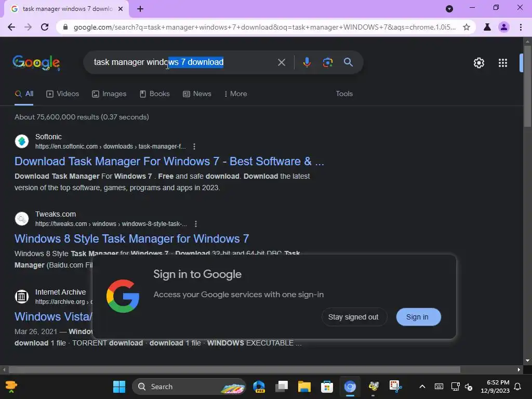532x399 pixels.
Task: Open the Windows Vista result link
Action: pos(54,316)
